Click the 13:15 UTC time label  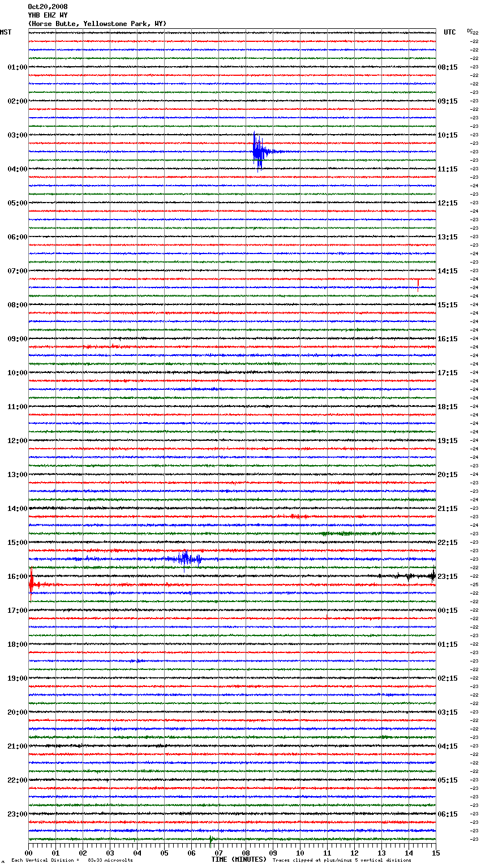(448, 237)
